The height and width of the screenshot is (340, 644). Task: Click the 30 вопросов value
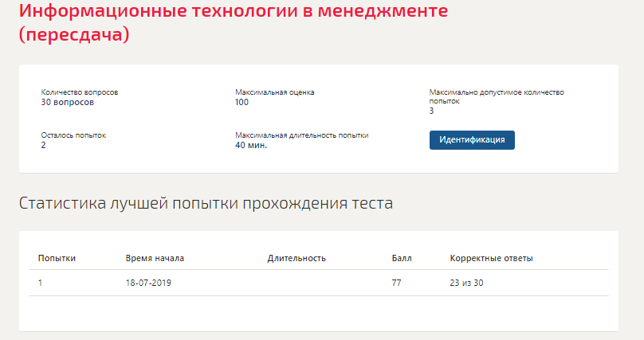pyautogui.click(x=68, y=103)
